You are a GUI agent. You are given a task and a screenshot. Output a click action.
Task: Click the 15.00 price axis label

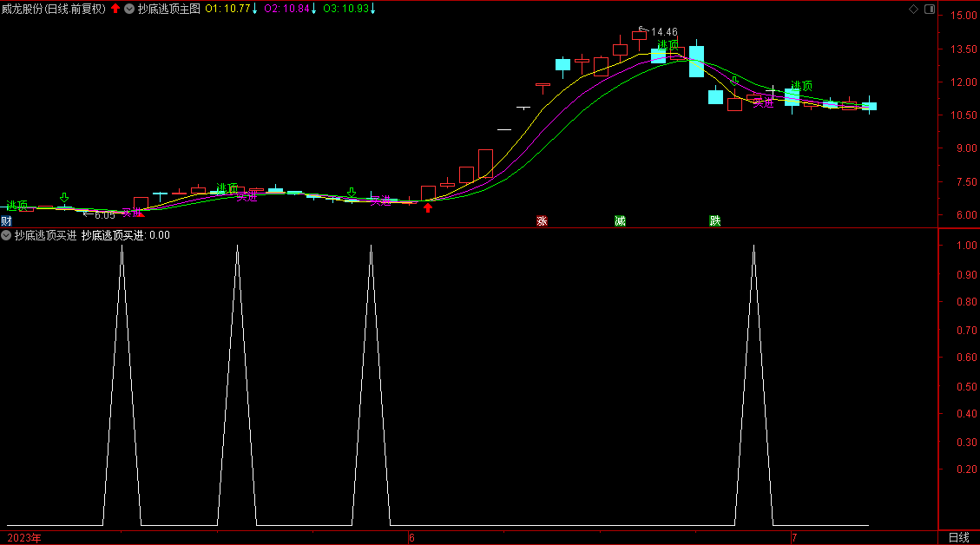click(964, 16)
